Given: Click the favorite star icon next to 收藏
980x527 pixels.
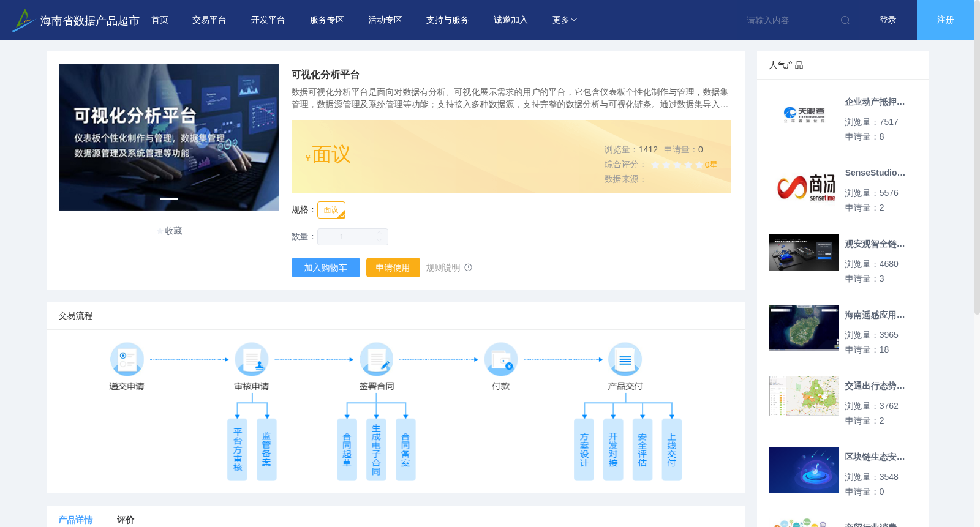Looking at the screenshot, I should point(160,231).
